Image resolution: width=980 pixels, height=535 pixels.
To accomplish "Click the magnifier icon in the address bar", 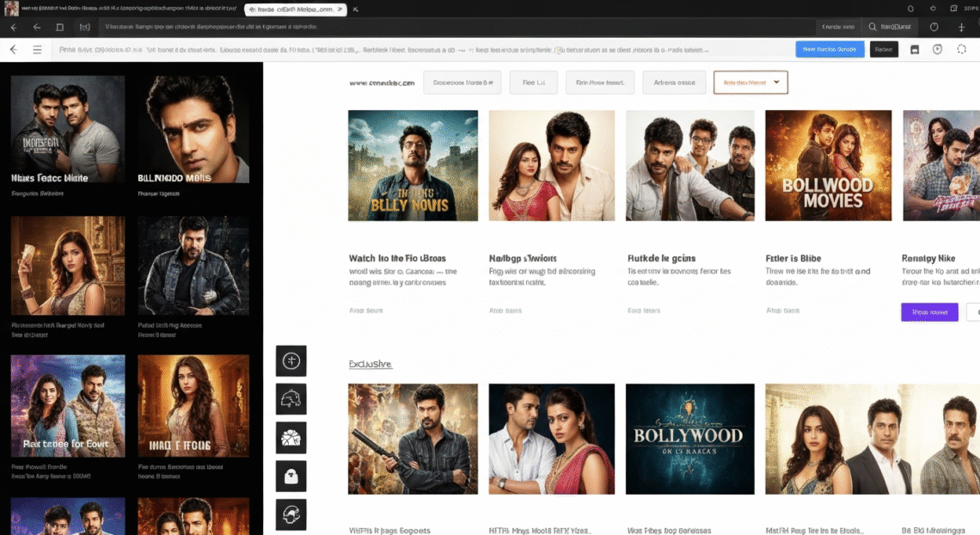I will coord(873,27).
